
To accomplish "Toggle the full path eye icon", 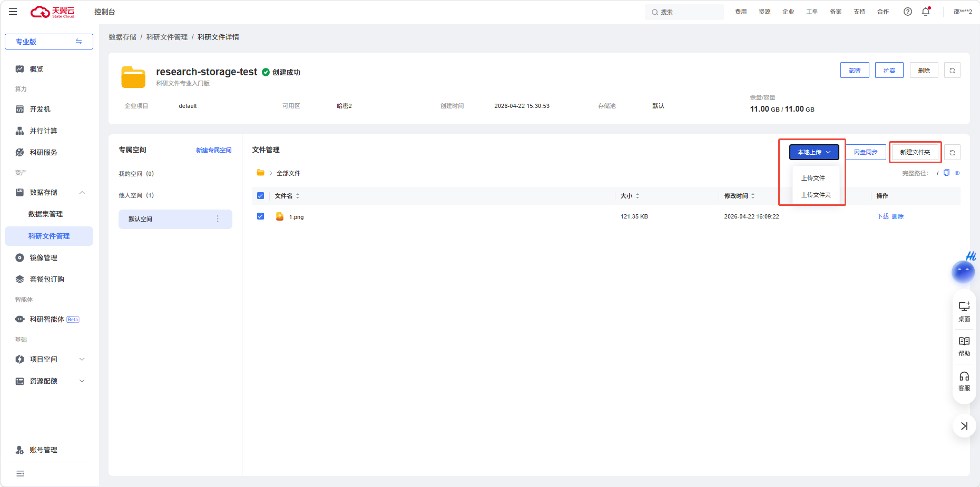I will 957,173.
